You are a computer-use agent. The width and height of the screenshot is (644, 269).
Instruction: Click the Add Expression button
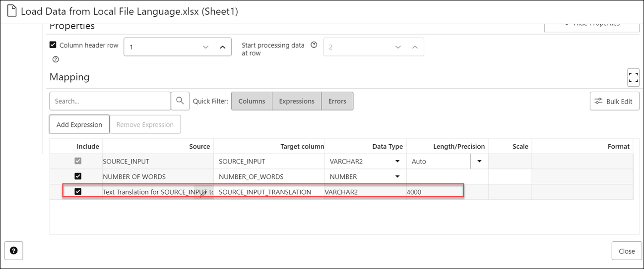pyautogui.click(x=79, y=124)
